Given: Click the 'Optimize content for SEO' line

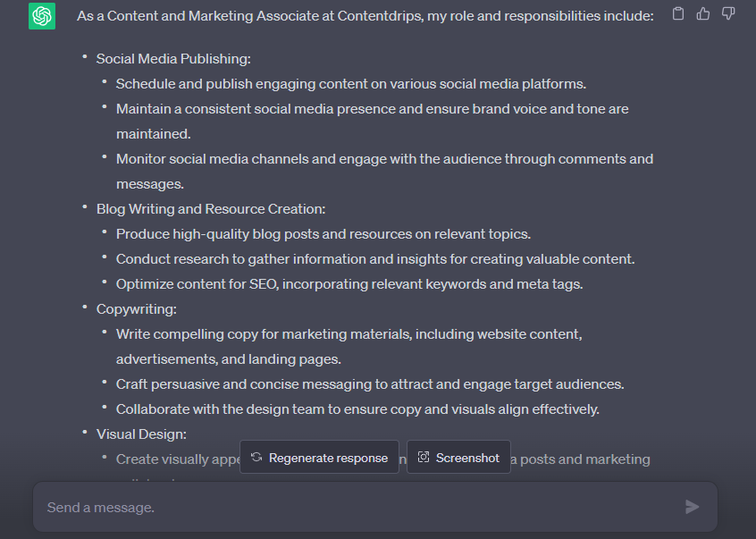Looking at the screenshot, I should (x=349, y=284).
